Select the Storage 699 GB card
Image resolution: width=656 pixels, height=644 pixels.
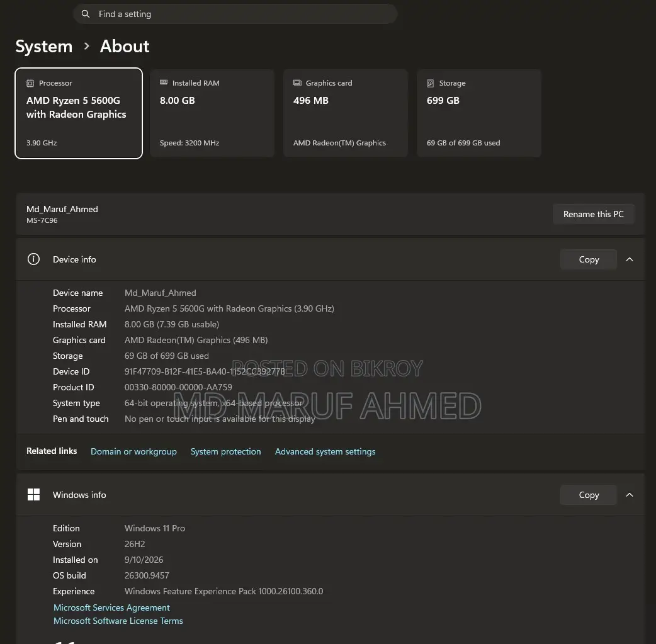[479, 113]
